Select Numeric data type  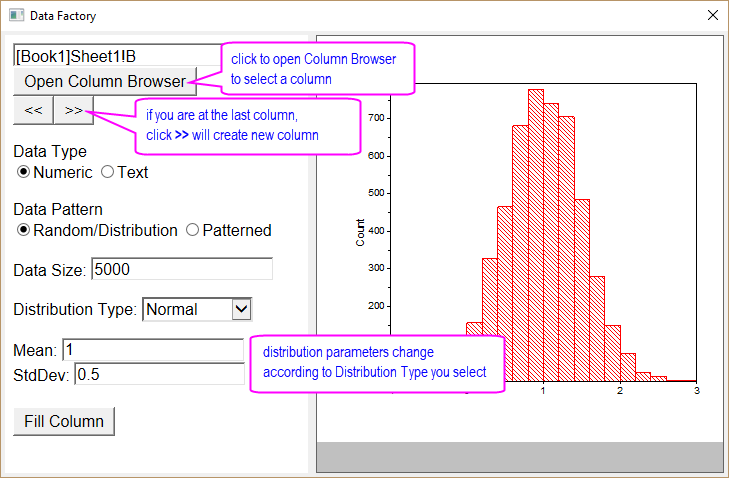[54, 172]
